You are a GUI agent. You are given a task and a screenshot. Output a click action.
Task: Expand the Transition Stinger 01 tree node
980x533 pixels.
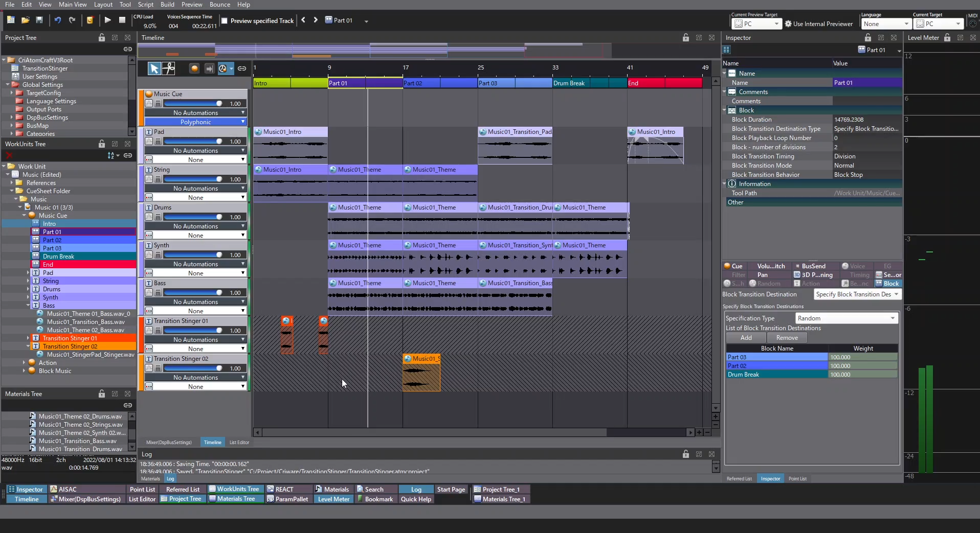point(28,338)
